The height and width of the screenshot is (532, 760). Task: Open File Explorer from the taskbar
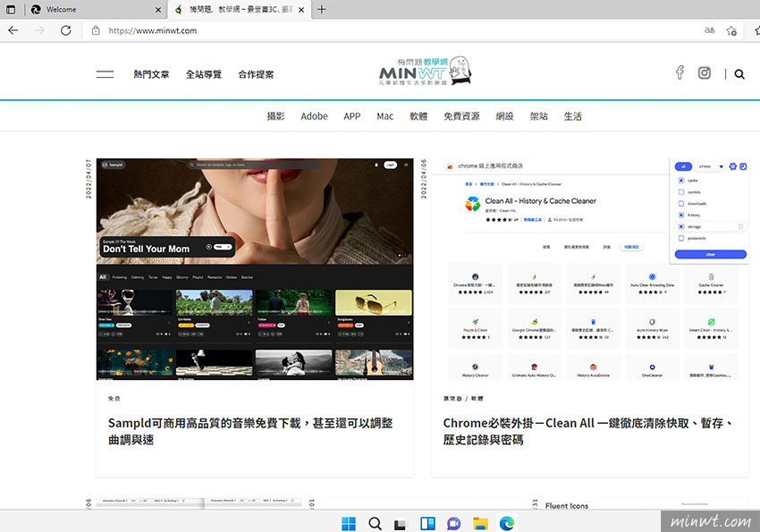[x=480, y=523]
